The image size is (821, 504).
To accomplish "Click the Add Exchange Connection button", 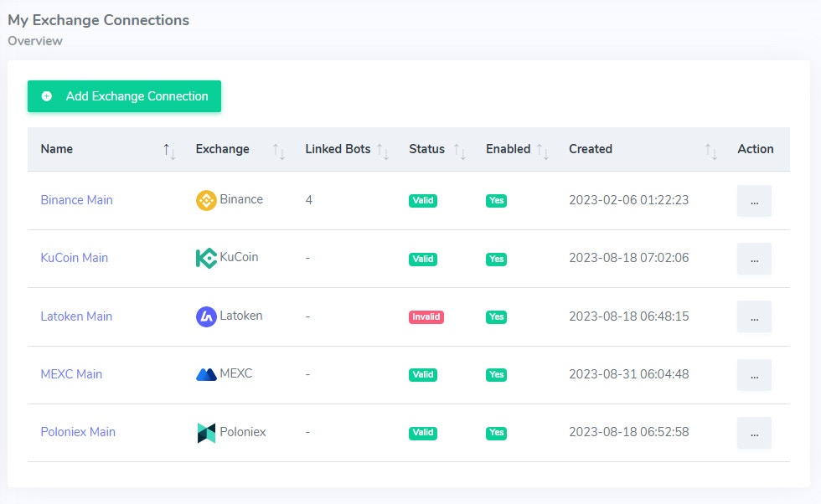I will (x=124, y=96).
